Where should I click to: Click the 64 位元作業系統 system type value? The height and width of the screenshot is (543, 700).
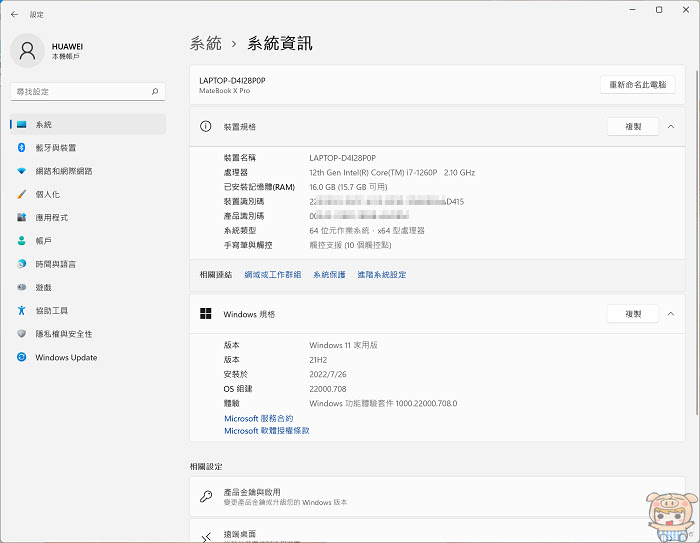click(367, 230)
